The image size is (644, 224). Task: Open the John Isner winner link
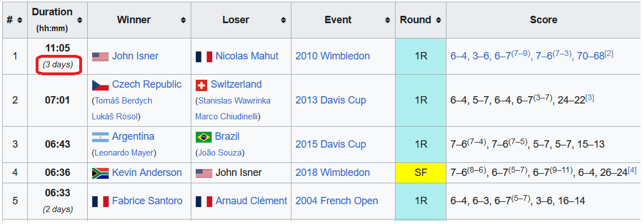click(135, 56)
